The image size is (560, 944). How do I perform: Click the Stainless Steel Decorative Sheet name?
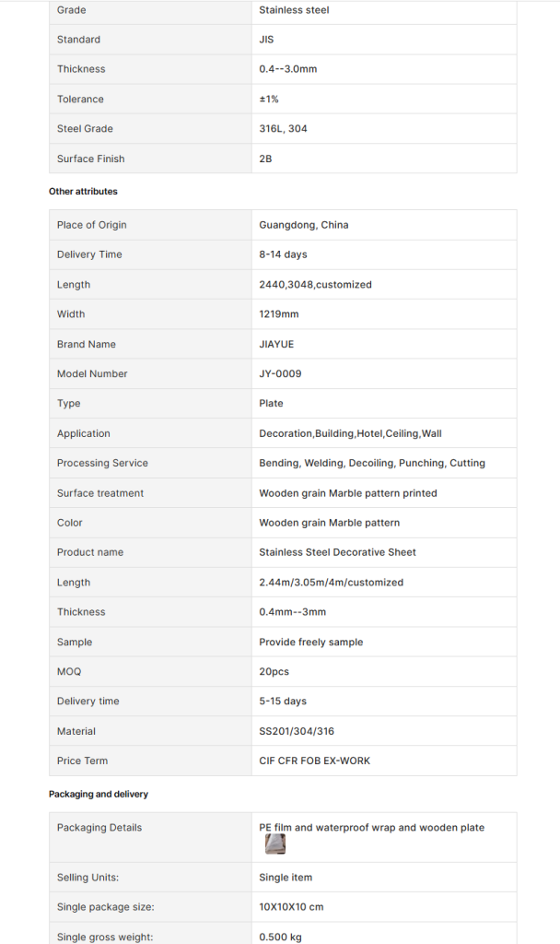coord(337,552)
